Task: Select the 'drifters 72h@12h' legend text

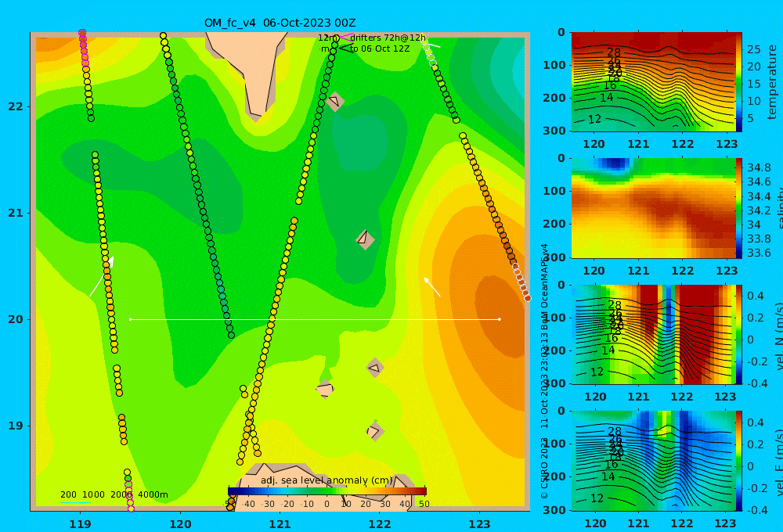Action: point(388,38)
